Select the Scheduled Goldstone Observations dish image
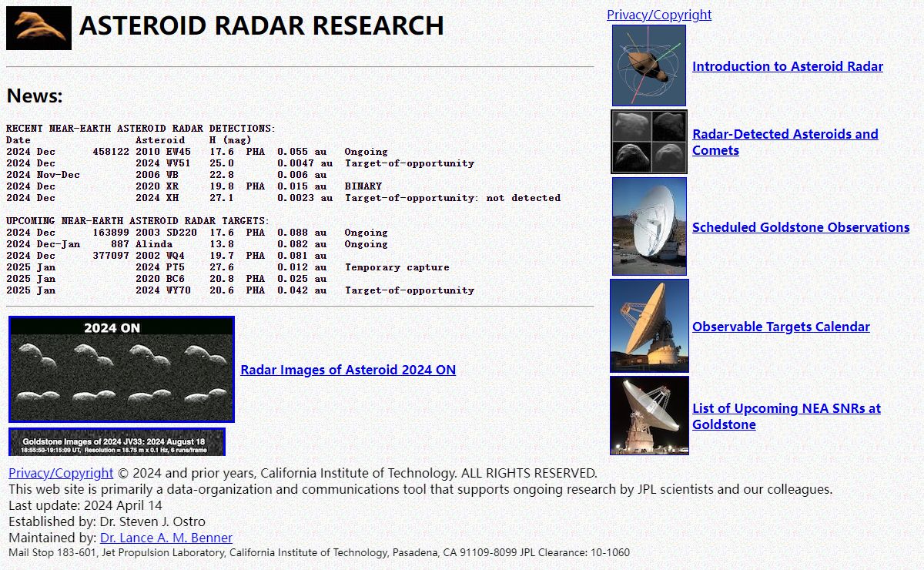 pyautogui.click(x=648, y=226)
